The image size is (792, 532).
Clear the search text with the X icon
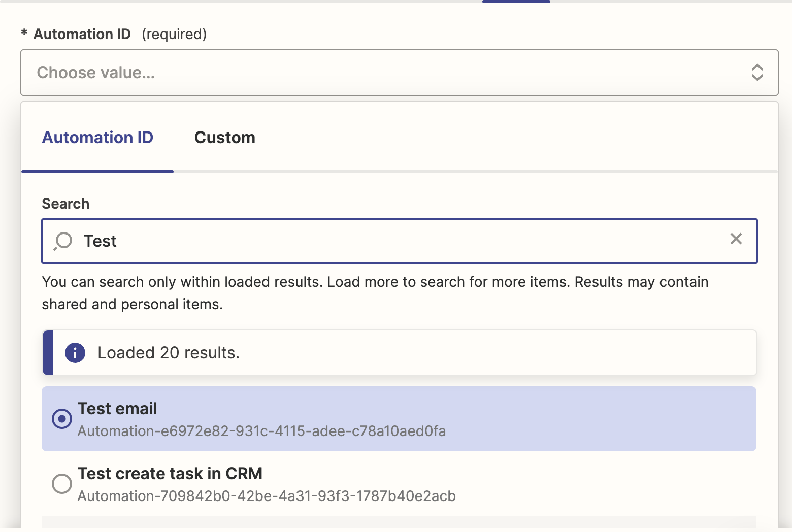pyautogui.click(x=736, y=239)
